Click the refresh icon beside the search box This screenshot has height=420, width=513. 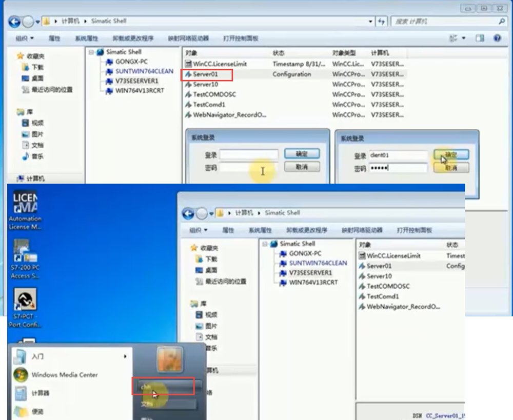381,22
